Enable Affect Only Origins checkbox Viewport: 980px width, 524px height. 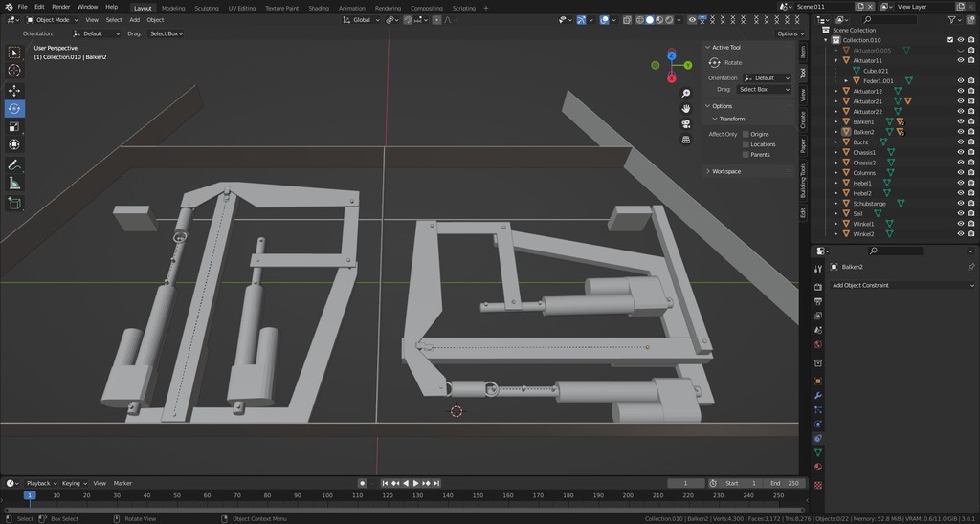746,134
